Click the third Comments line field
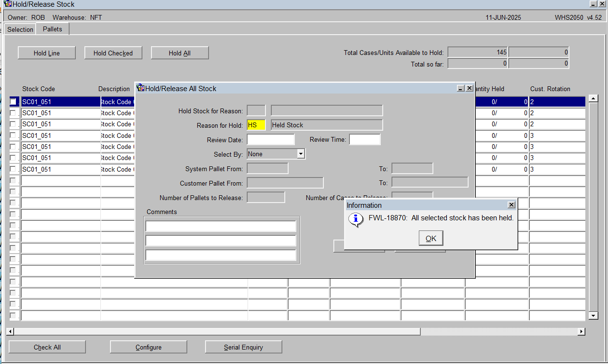 point(221,255)
